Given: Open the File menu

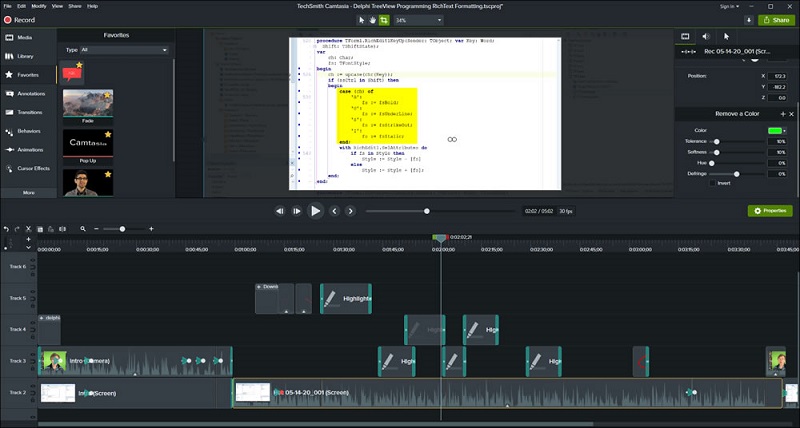Looking at the screenshot, I should (x=7, y=6).
